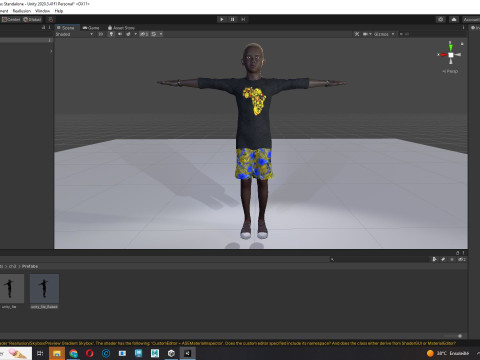The height and width of the screenshot is (360, 480).
Task: Click the Unity Hub taskbar icon
Action: point(171,353)
